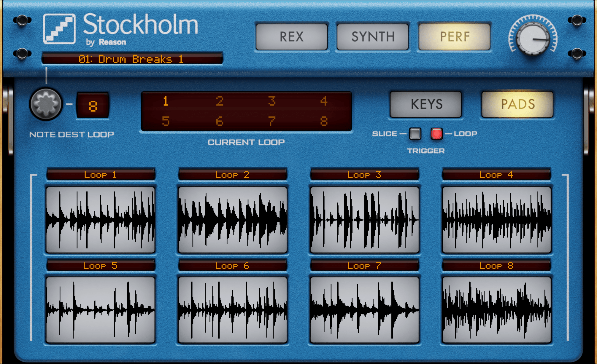Click the Note Dest Loop knob
Image resolution: width=597 pixels, height=364 pixels.
tap(46, 104)
